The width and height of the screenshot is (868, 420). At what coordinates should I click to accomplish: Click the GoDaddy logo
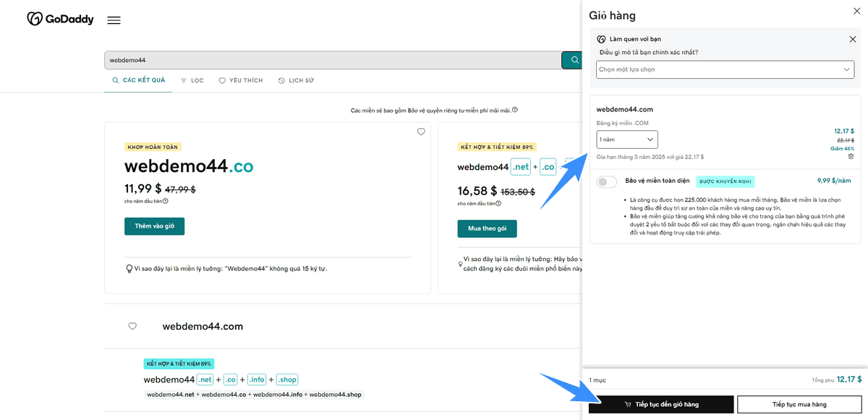(60, 20)
